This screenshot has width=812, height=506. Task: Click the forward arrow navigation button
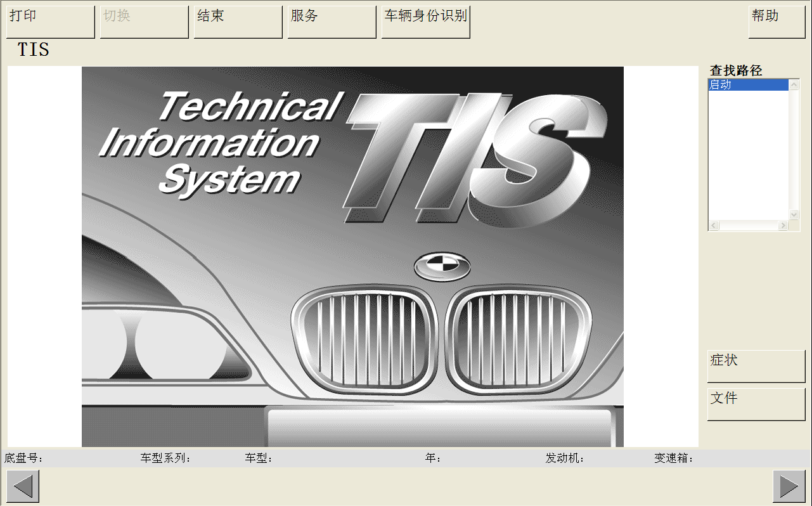coord(789,486)
